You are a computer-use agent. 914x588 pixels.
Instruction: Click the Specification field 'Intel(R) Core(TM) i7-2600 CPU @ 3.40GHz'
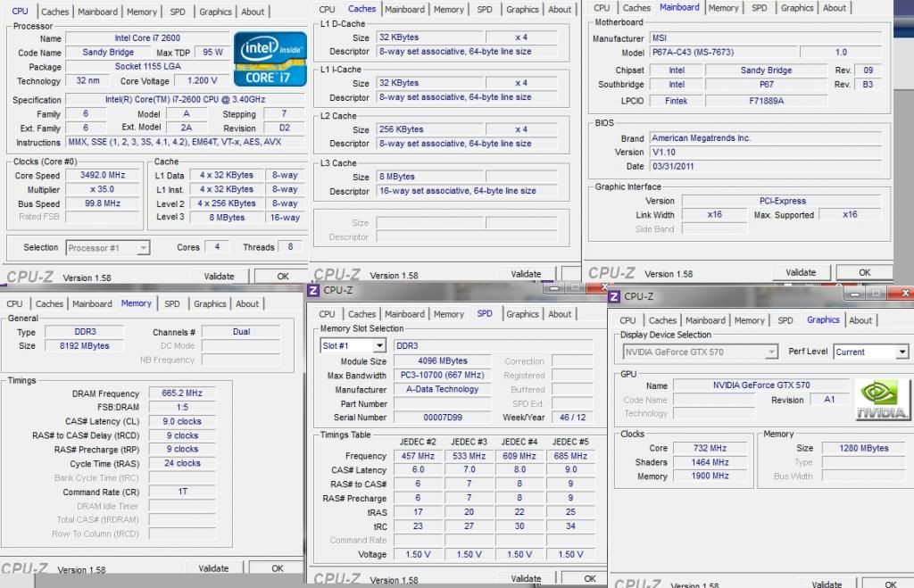(186, 100)
